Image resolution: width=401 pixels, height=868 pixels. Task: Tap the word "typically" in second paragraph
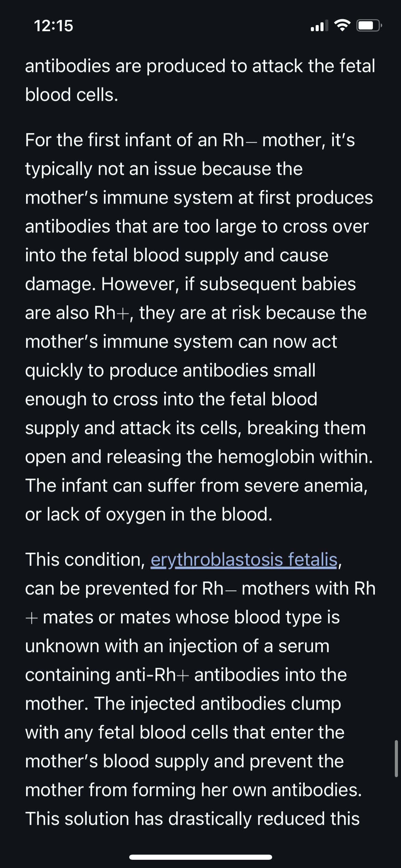click(x=59, y=169)
